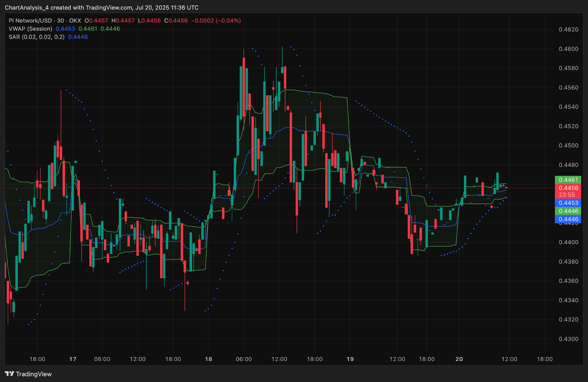The width and height of the screenshot is (588, 382).
Task: Click the TradingView logo icon
Action: [9, 374]
